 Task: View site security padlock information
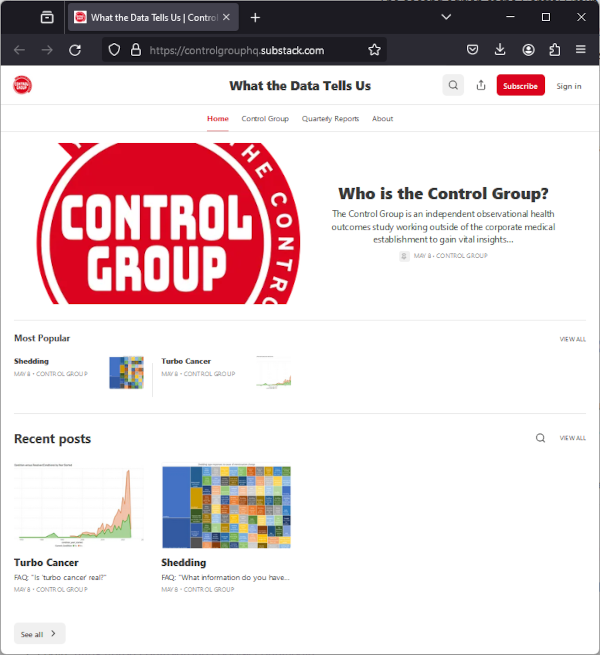pos(135,50)
